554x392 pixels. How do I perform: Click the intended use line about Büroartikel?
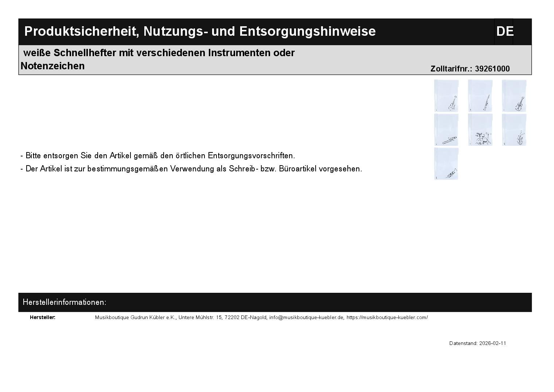coord(191,169)
